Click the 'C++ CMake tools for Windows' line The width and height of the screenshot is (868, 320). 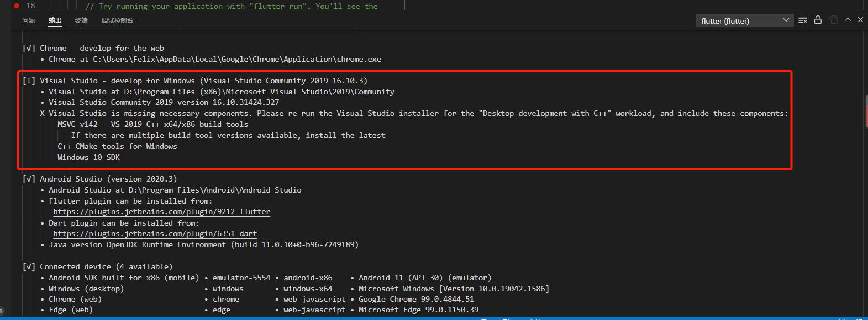(x=117, y=147)
